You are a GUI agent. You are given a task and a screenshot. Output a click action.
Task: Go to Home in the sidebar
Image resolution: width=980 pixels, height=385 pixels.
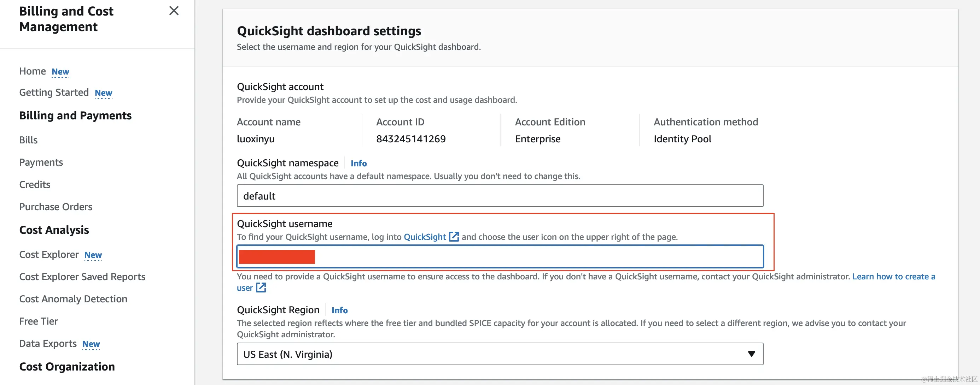tap(32, 71)
